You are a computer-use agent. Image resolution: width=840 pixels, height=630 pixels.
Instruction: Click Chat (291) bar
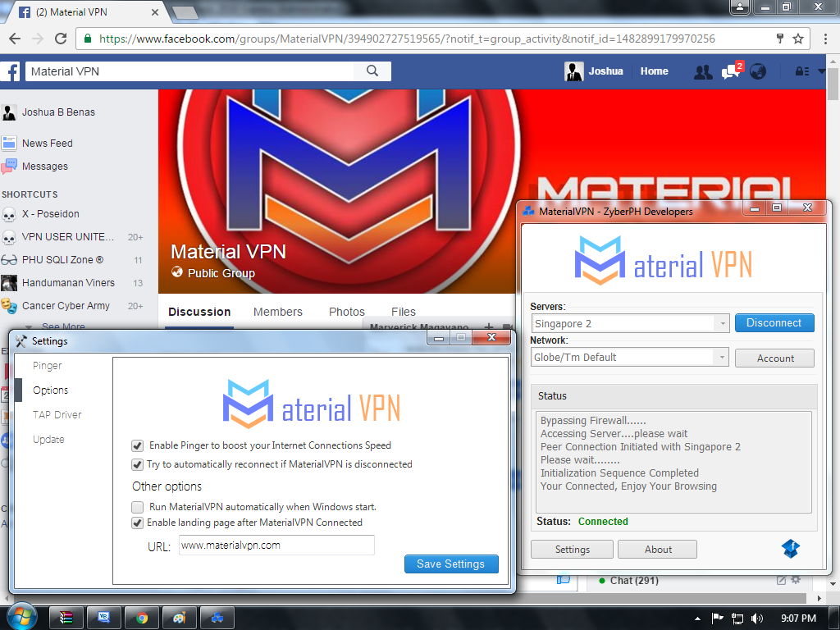click(634, 581)
